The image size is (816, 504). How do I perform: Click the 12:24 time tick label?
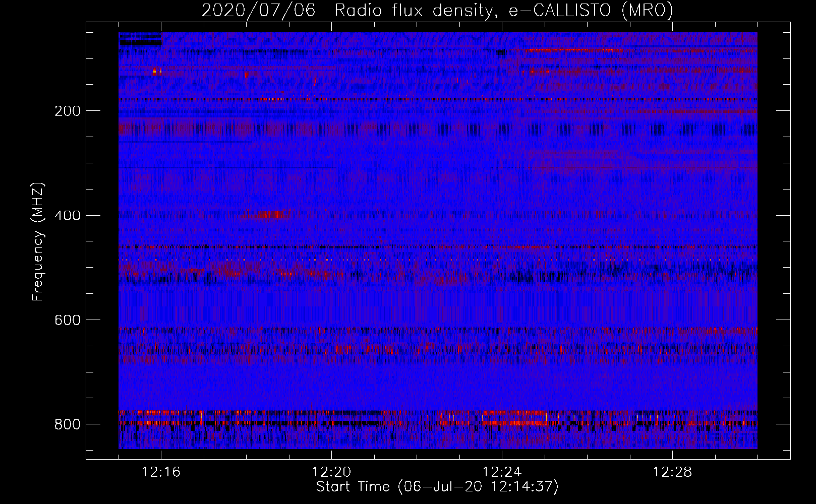click(x=502, y=472)
